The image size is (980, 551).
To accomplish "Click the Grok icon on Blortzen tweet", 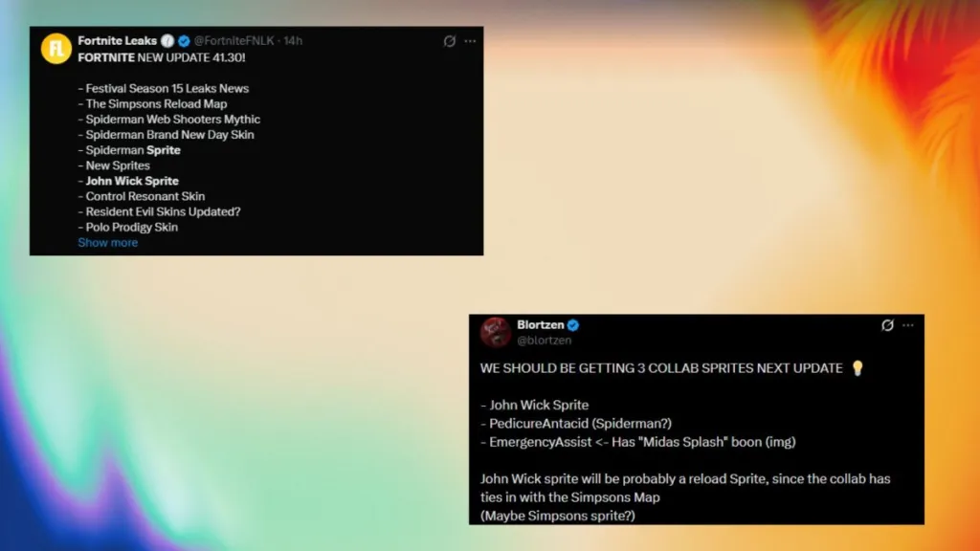I will coord(887,325).
